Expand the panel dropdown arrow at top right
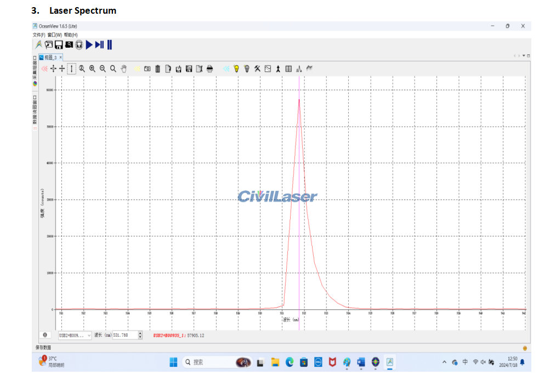Screen dimensions: 556x392 click(524, 56)
